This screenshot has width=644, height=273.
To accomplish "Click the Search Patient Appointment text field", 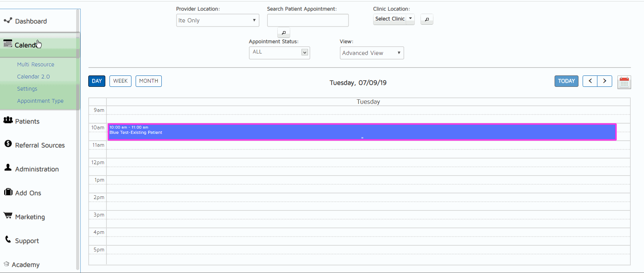I will tap(308, 20).
